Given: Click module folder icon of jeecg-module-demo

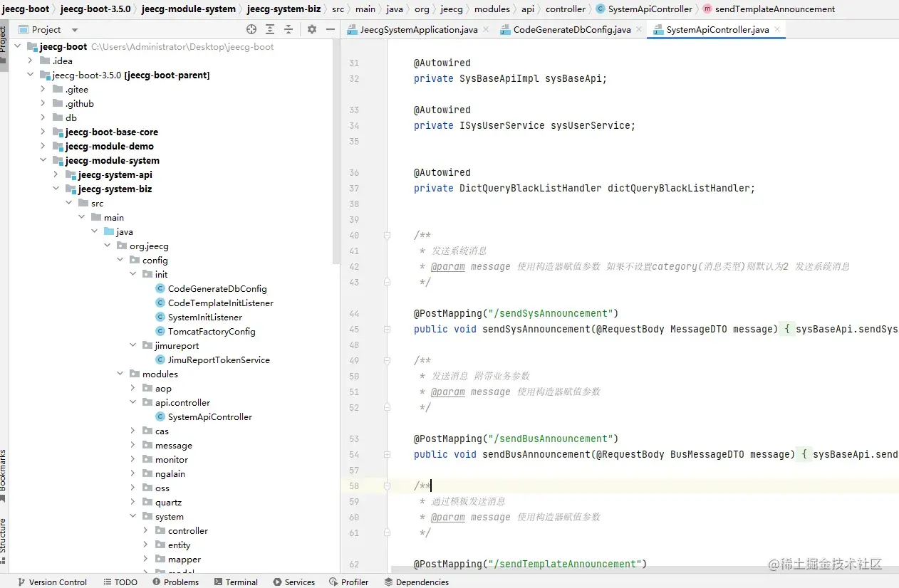Looking at the screenshot, I should tap(58, 146).
